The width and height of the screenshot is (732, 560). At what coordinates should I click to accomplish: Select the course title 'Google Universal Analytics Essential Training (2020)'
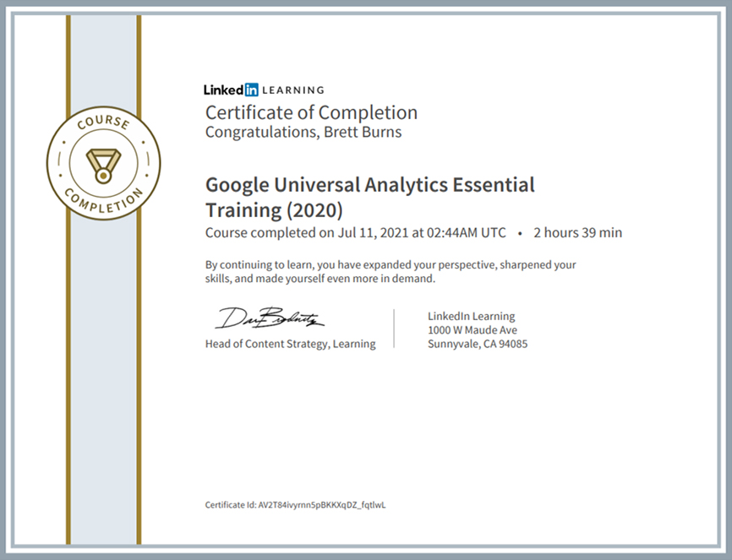[369, 198]
